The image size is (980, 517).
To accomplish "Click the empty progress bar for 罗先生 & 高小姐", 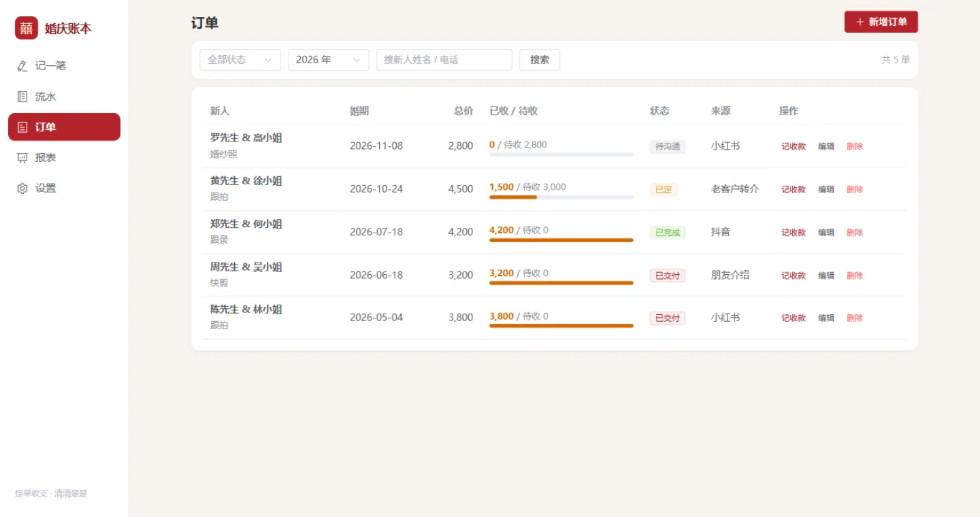I will pos(561,154).
